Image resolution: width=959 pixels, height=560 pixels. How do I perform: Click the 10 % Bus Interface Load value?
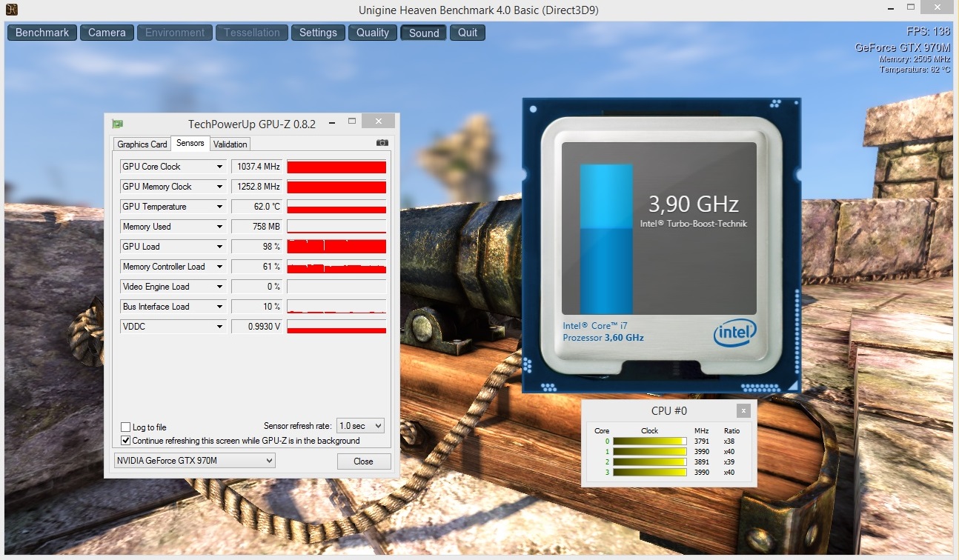click(x=256, y=307)
